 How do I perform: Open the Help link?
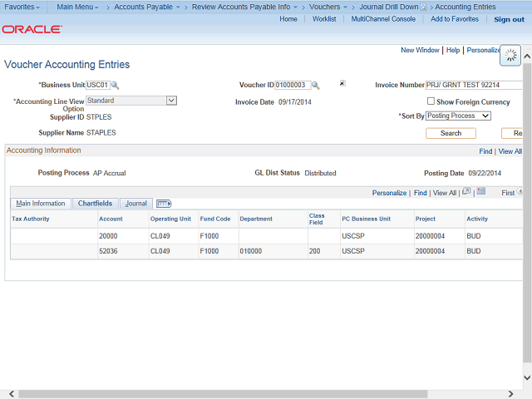[452, 50]
